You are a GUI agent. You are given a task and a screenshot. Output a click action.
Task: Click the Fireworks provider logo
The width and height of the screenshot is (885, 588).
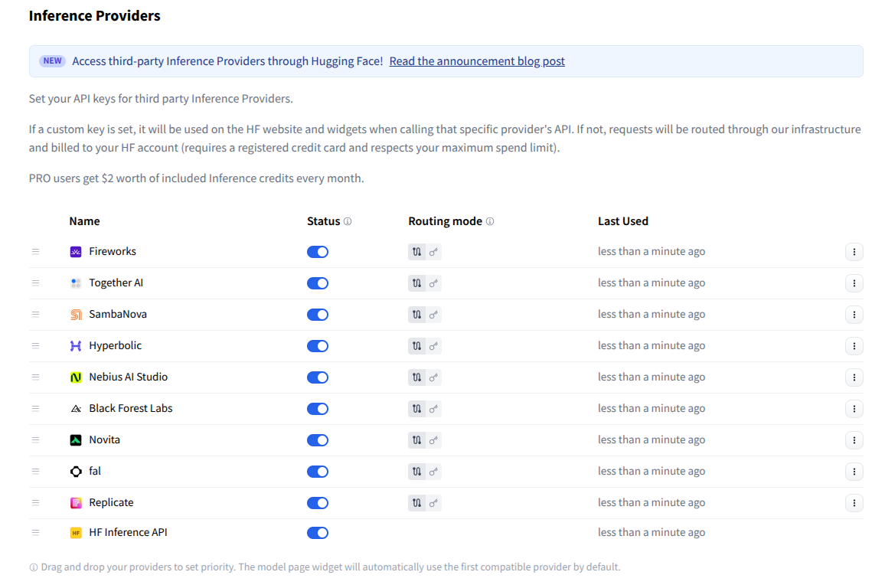pos(76,251)
